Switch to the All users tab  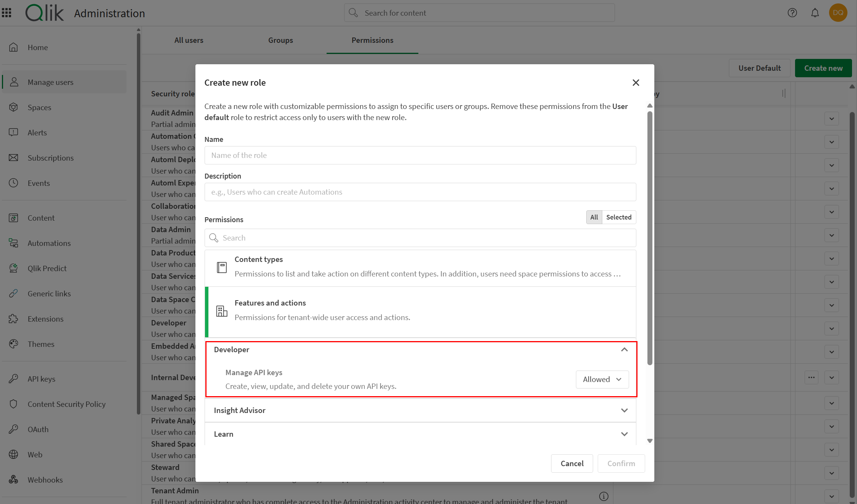coord(189,40)
